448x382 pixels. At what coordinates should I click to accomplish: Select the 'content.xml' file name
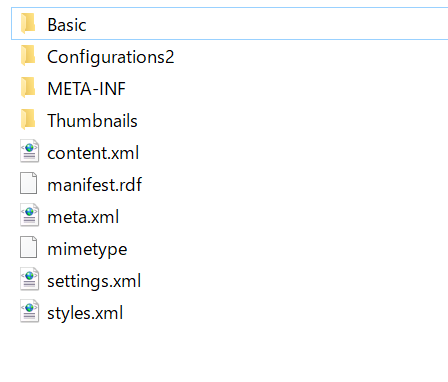coord(93,153)
